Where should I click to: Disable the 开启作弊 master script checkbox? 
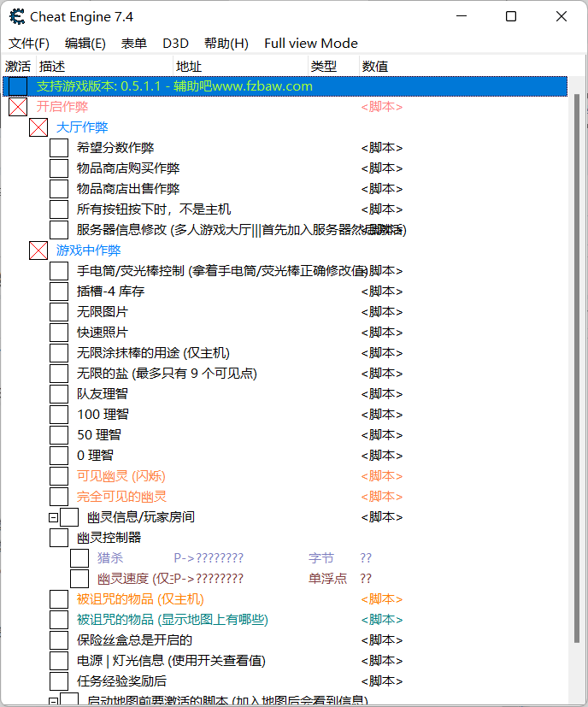coord(18,107)
